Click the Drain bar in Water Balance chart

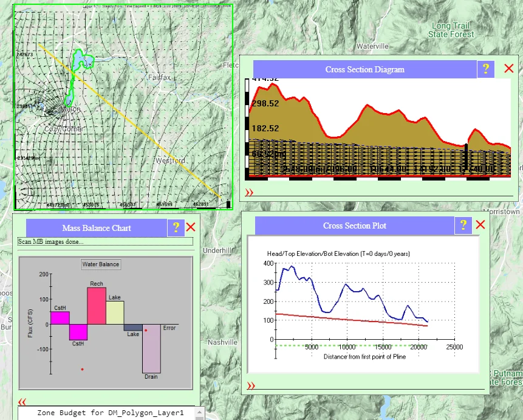pyautogui.click(x=151, y=348)
